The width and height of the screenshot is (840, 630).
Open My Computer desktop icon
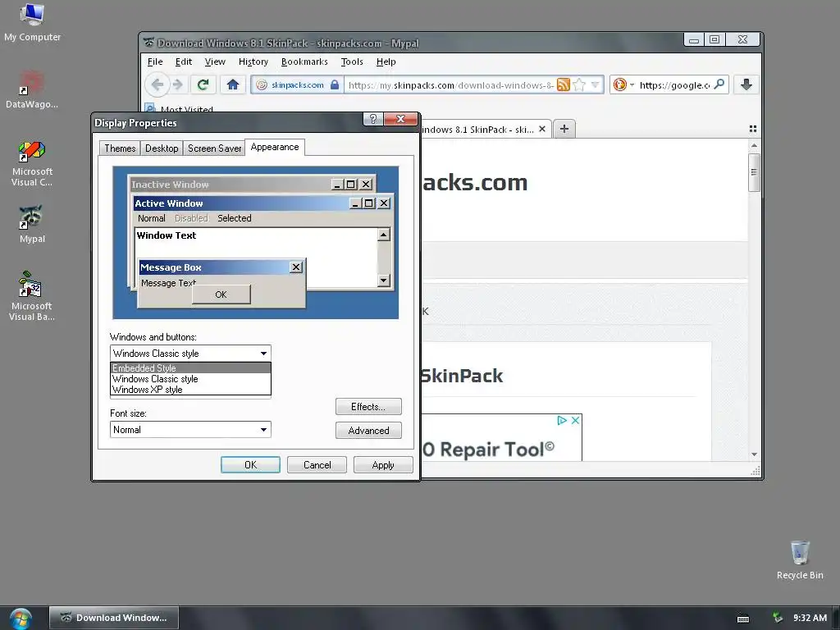click(32, 22)
